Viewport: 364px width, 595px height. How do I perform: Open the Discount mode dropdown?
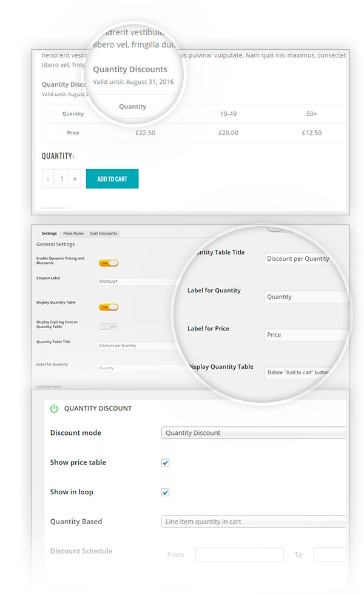[x=253, y=433]
